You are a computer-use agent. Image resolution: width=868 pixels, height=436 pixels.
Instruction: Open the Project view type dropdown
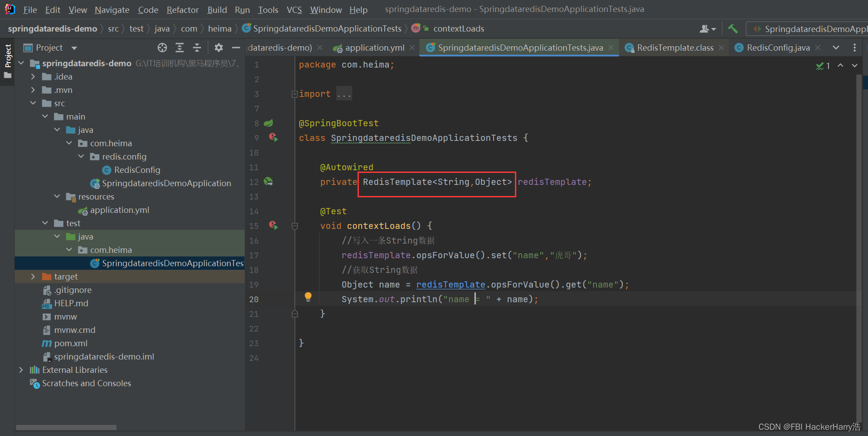pos(74,48)
